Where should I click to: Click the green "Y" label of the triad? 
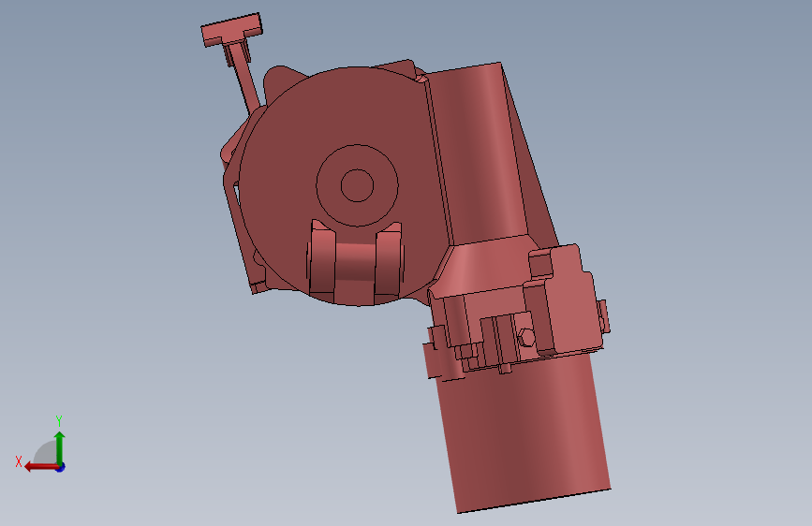[59, 420]
